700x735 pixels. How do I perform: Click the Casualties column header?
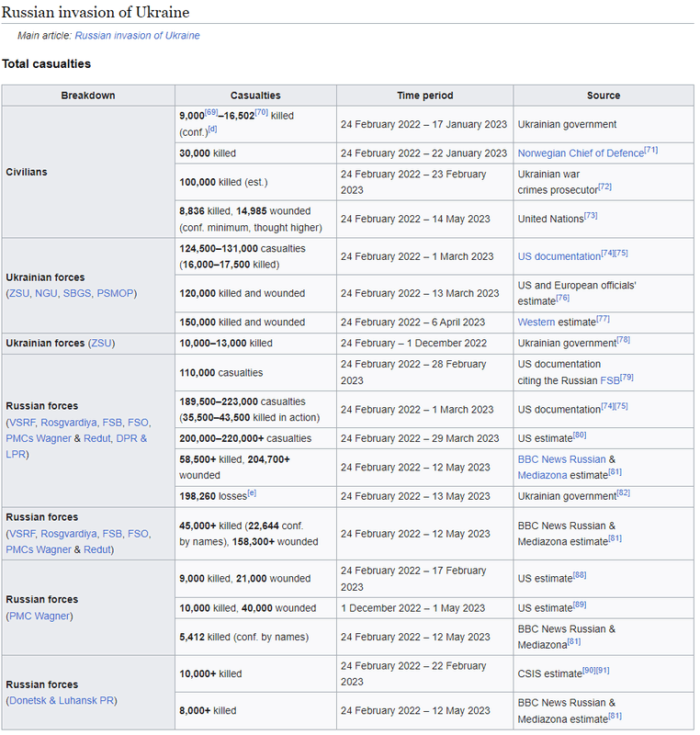coord(255,96)
